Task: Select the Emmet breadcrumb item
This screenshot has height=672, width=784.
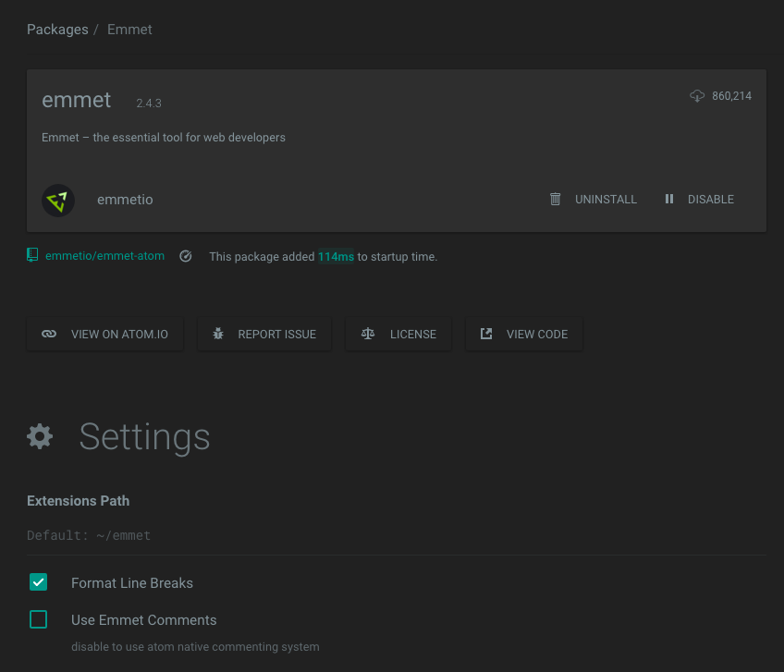Action: coord(129,29)
